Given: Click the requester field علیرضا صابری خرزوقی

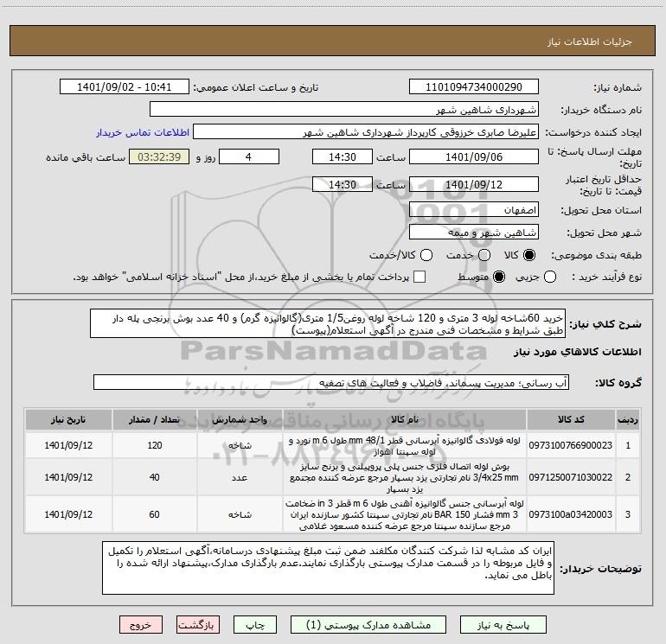Looking at the screenshot, I should coord(366,132).
